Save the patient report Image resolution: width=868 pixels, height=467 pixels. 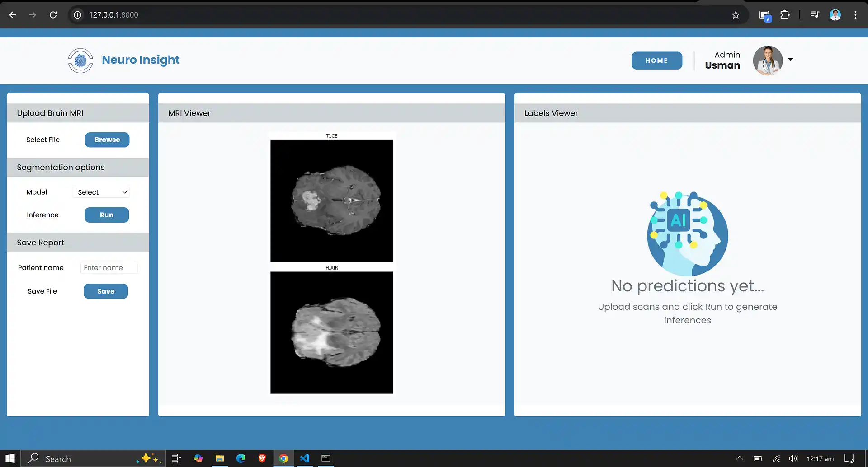105,291
